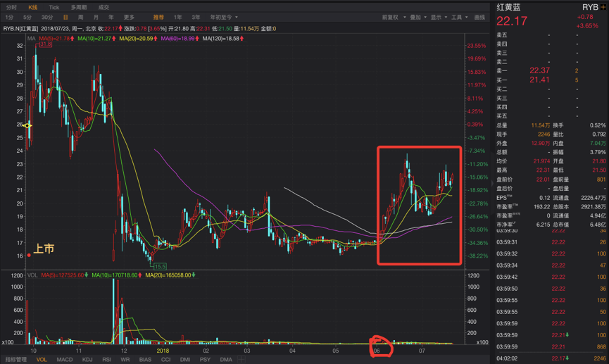Select the 1年 one-year range
The width and height of the screenshot is (609, 364).
click(x=178, y=17)
